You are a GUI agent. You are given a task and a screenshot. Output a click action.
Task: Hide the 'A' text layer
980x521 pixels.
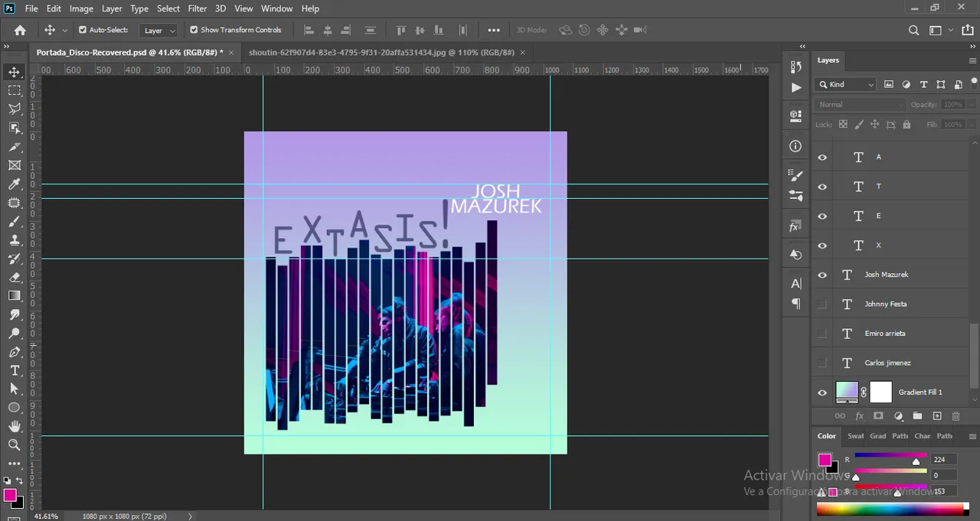pyautogui.click(x=822, y=157)
